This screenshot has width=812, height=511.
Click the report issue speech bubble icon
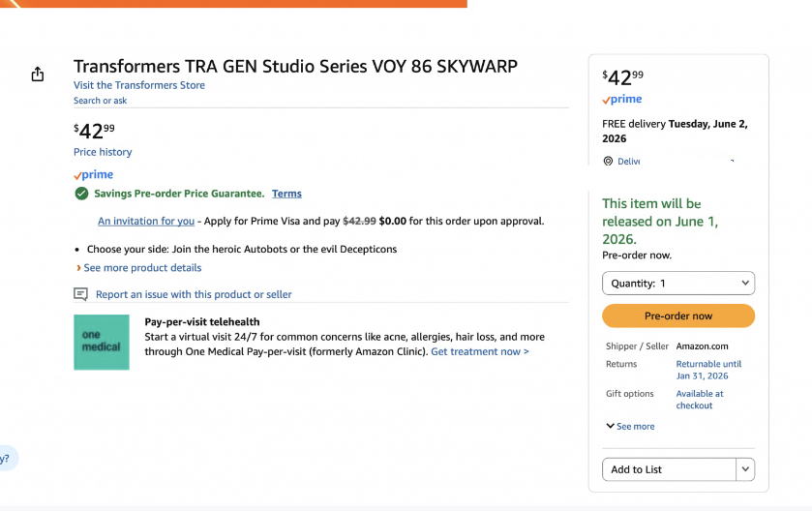81,294
